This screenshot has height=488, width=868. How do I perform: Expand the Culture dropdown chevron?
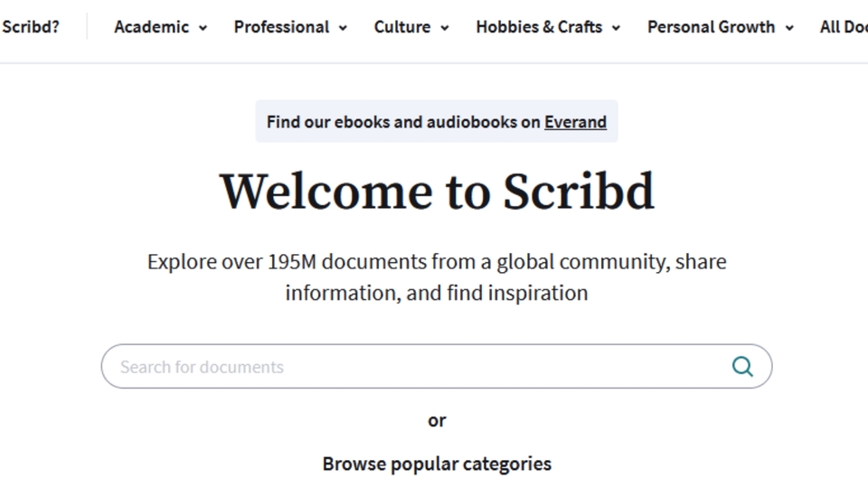point(445,28)
